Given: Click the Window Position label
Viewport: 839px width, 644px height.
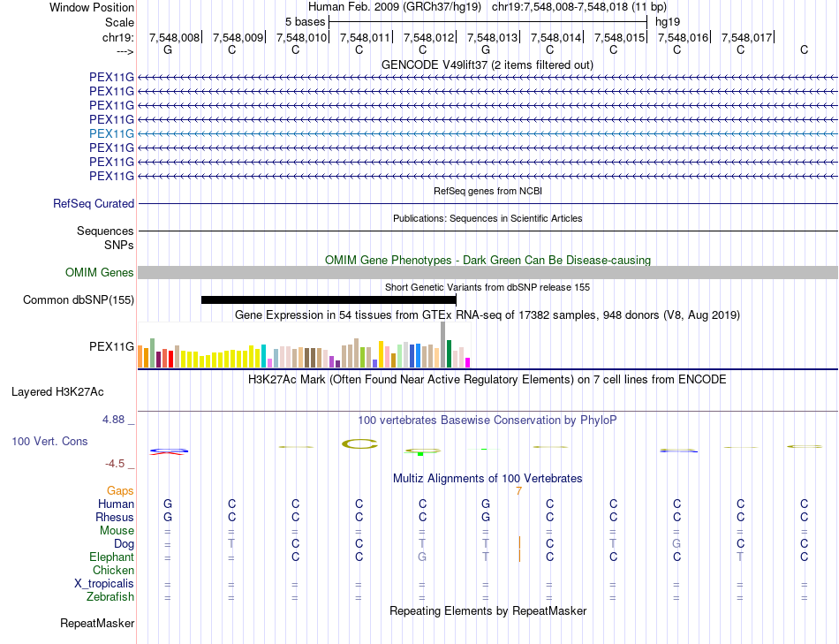Looking at the screenshot, I should (x=92, y=7).
